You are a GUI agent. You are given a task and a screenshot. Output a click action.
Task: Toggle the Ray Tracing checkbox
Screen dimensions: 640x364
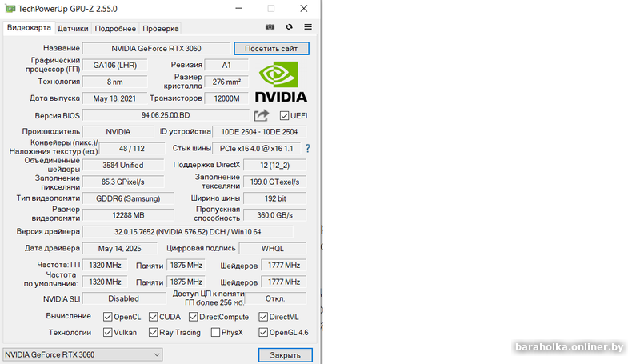click(153, 333)
